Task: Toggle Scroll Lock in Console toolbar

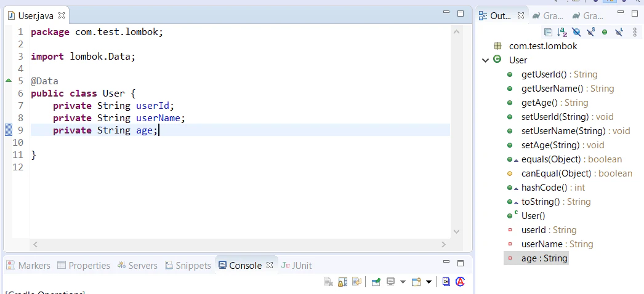Action: pos(342,282)
